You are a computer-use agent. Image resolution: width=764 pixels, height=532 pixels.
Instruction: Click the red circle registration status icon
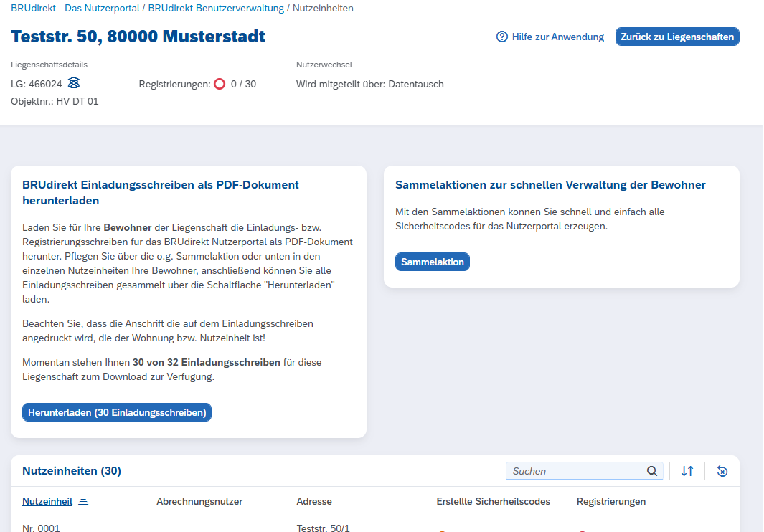[x=220, y=84]
